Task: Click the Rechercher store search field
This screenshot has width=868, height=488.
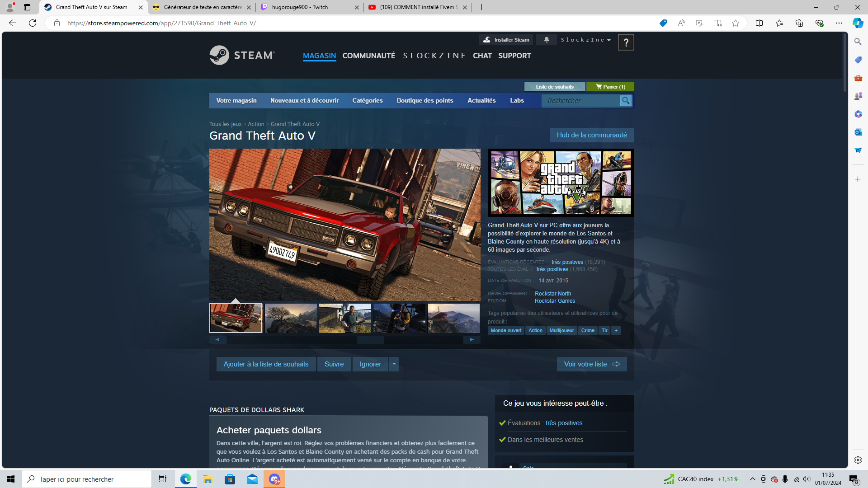Action: click(x=582, y=101)
